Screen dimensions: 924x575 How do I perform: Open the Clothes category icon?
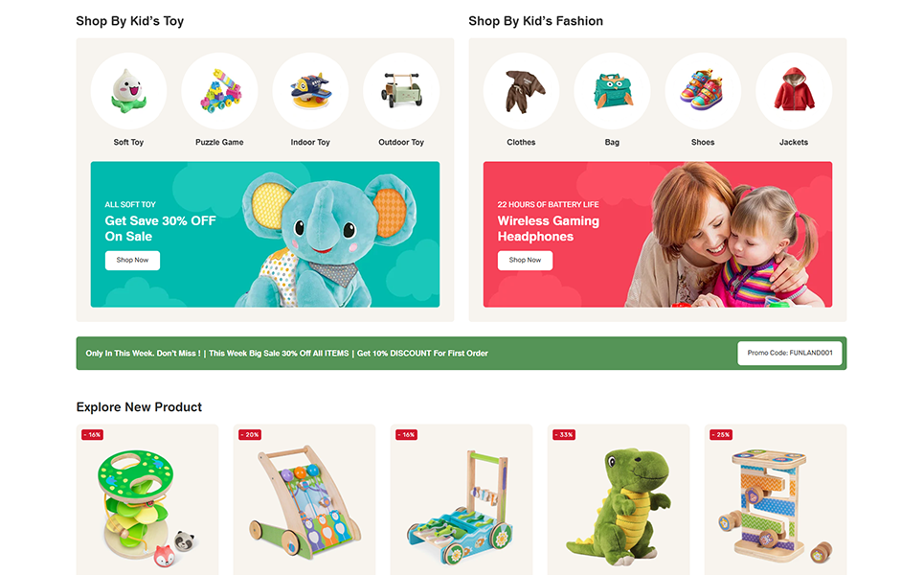click(x=521, y=91)
